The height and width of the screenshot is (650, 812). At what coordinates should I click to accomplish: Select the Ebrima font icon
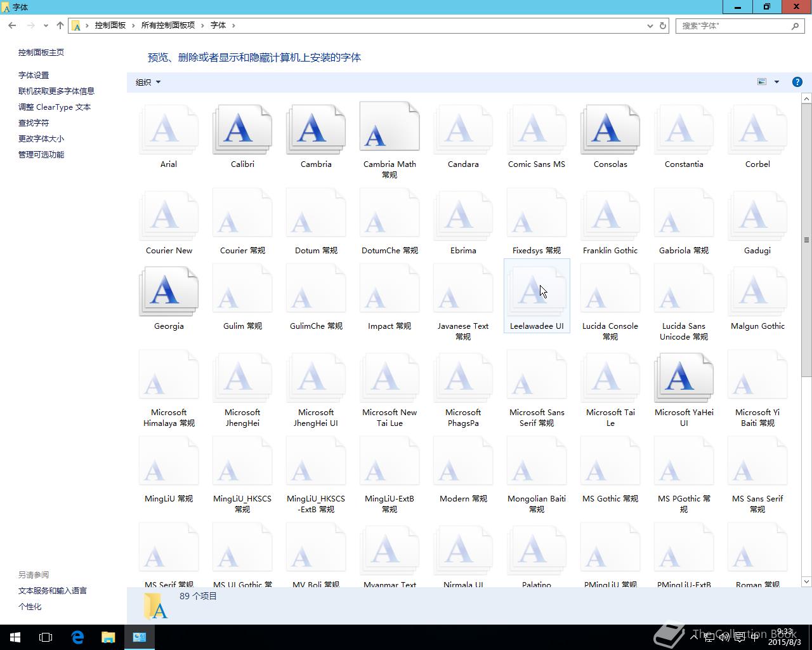(x=463, y=216)
